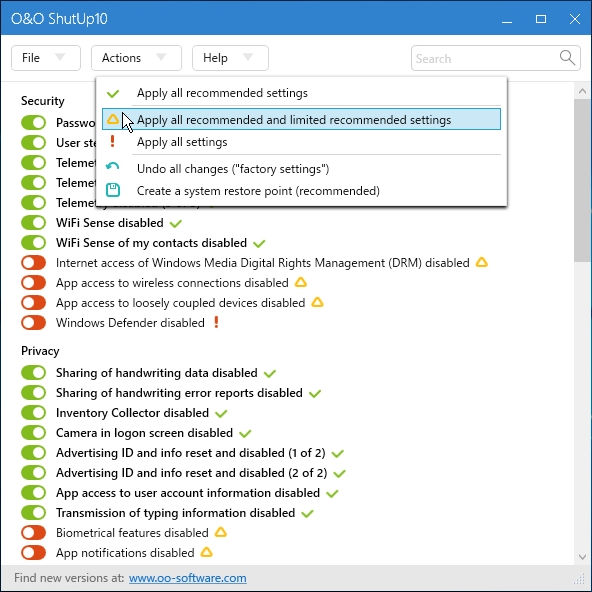This screenshot has height=592, width=592.
Task: Click the green check beside typing information transmission
Action: 307,514
